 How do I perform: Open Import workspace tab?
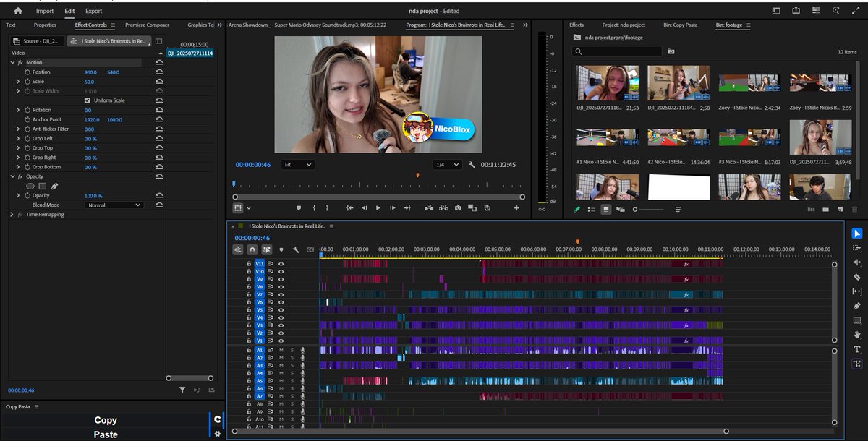[x=45, y=11]
